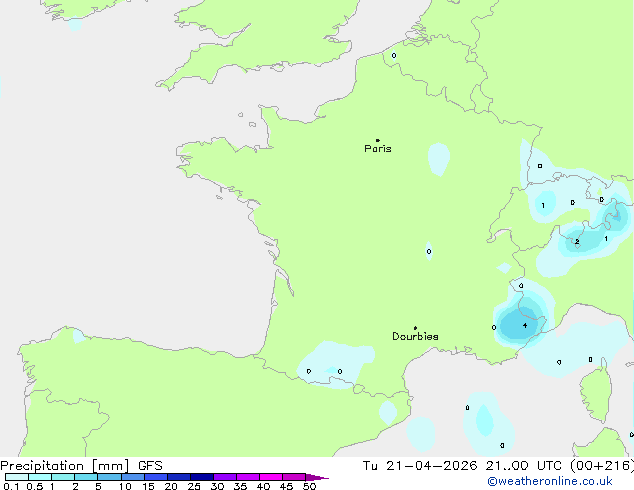
Task: Click the 'Precipitation [mm]' title text
Action: pyautogui.click(x=65, y=466)
